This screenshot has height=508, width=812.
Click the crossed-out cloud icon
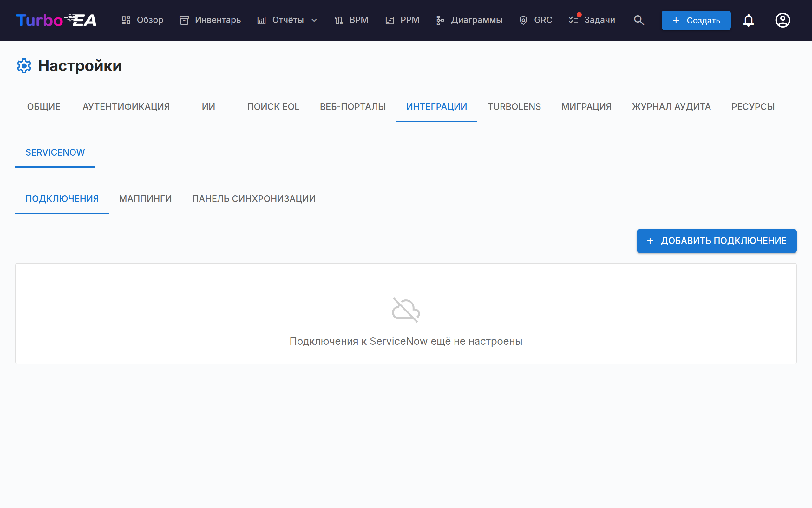406,310
